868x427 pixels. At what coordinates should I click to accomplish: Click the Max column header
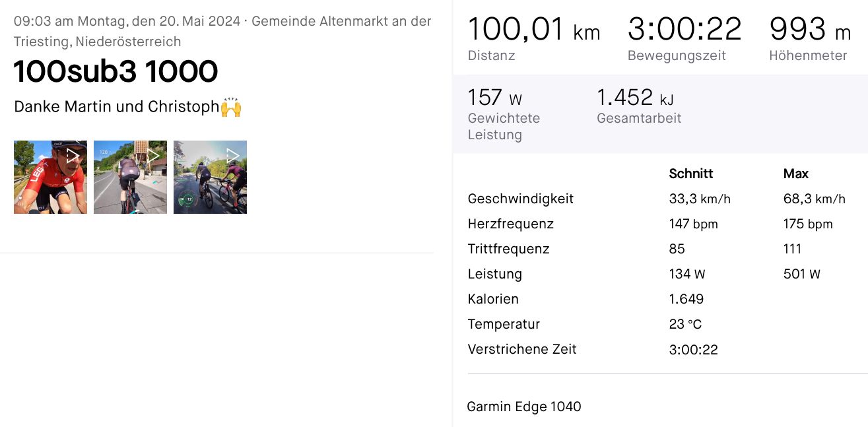point(795,174)
